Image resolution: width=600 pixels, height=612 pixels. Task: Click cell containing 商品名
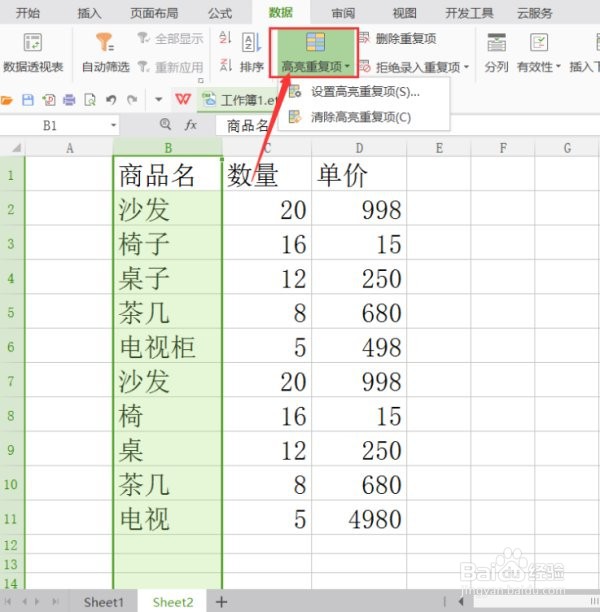168,174
